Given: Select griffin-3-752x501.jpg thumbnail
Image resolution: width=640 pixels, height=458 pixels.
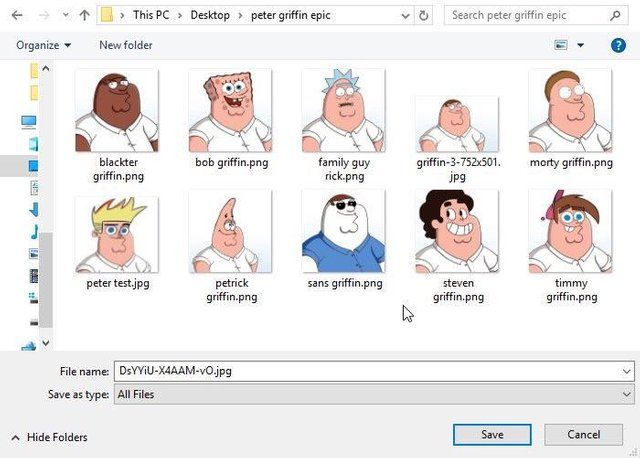Looking at the screenshot, I should (457, 124).
